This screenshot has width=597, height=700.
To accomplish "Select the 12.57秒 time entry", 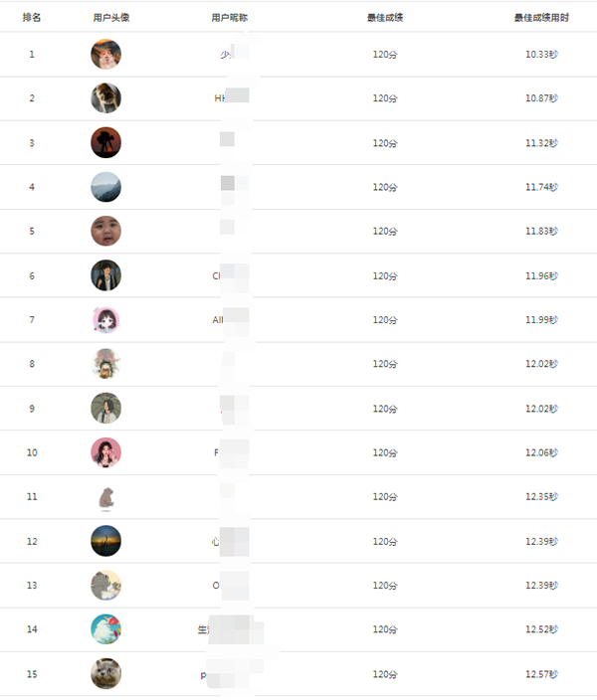I will point(541,674).
